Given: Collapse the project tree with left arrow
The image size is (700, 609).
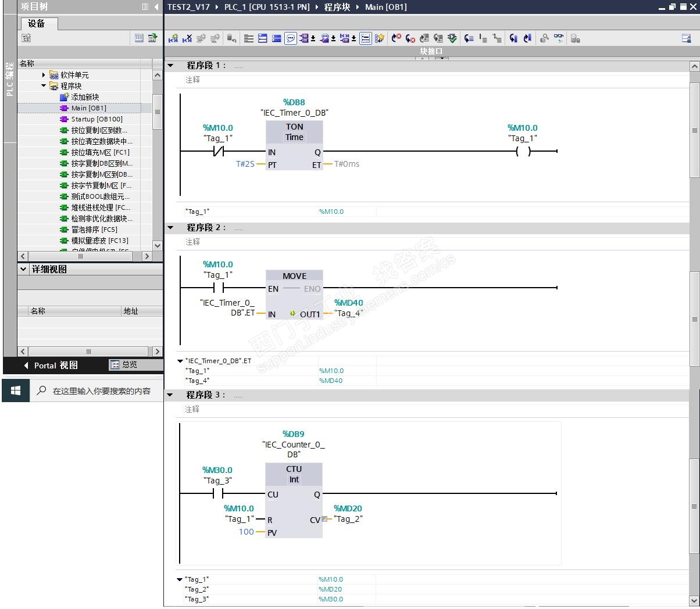Looking at the screenshot, I should [x=156, y=7].
